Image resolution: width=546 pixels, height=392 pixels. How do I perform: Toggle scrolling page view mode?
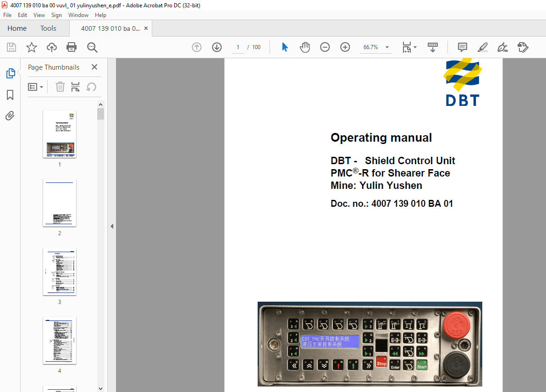[432, 47]
